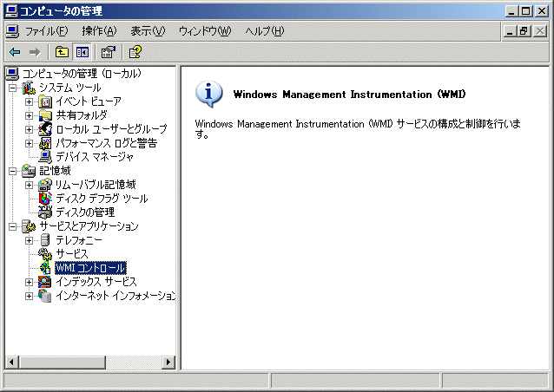Viewport: 554px width, 392px height.
Task: Open the 表示(V) menu
Action: [x=148, y=31]
